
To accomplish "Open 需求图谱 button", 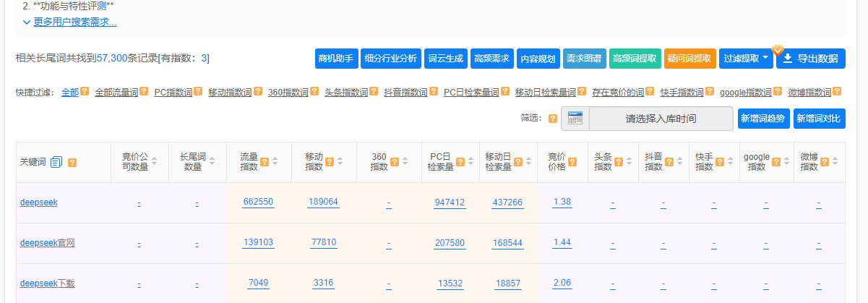I will click(x=585, y=59).
